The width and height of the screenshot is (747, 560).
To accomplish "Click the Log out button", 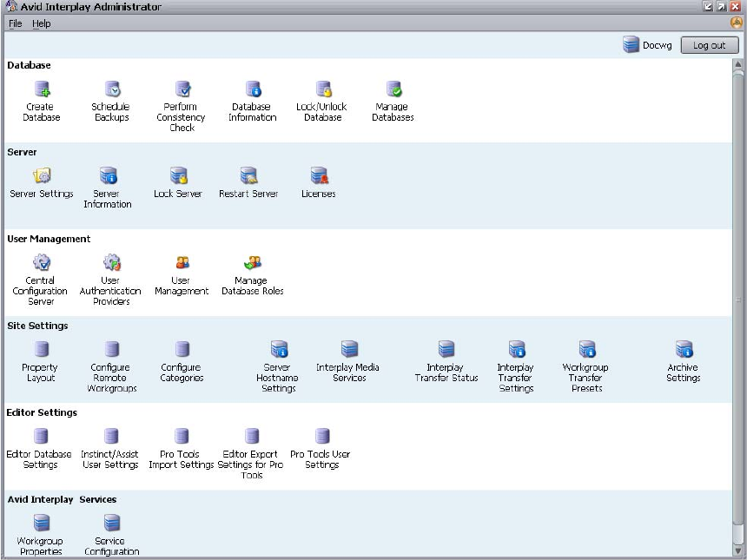I will point(710,45).
